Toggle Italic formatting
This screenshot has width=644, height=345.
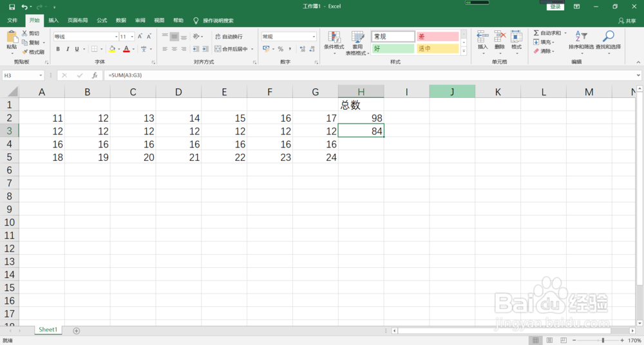[x=68, y=49]
